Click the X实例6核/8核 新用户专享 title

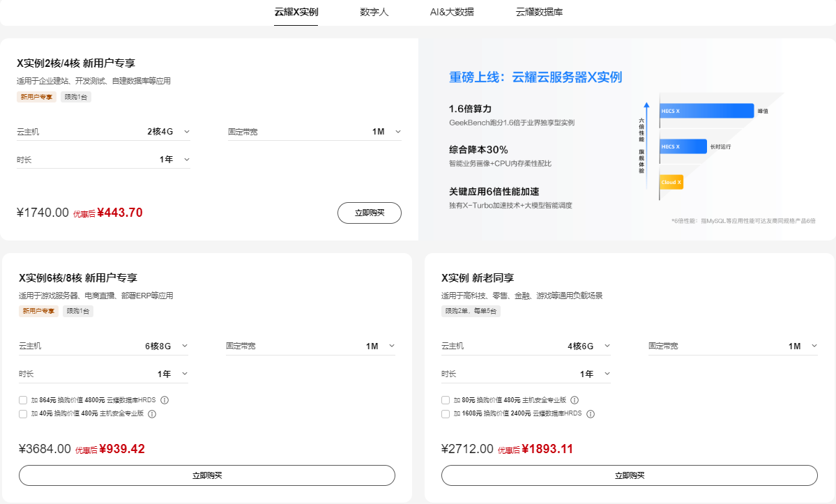pyautogui.click(x=78, y=278)
